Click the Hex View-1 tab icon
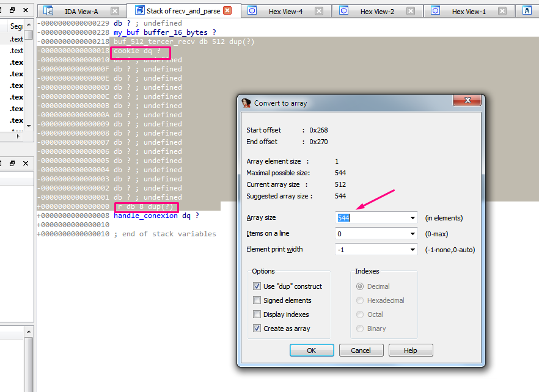Screen dimensions: 539x392 (436, 11)
